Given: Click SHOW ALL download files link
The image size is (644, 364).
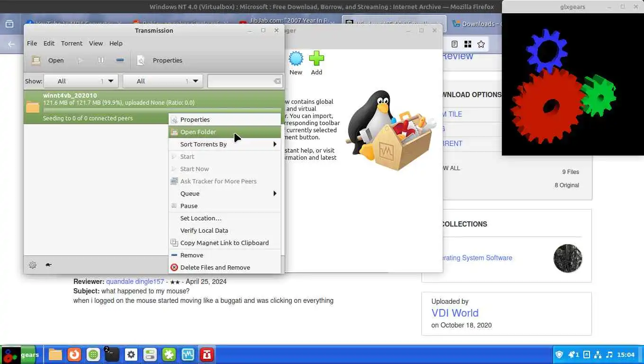Looking at the screenshot, I should pos(451,168).
